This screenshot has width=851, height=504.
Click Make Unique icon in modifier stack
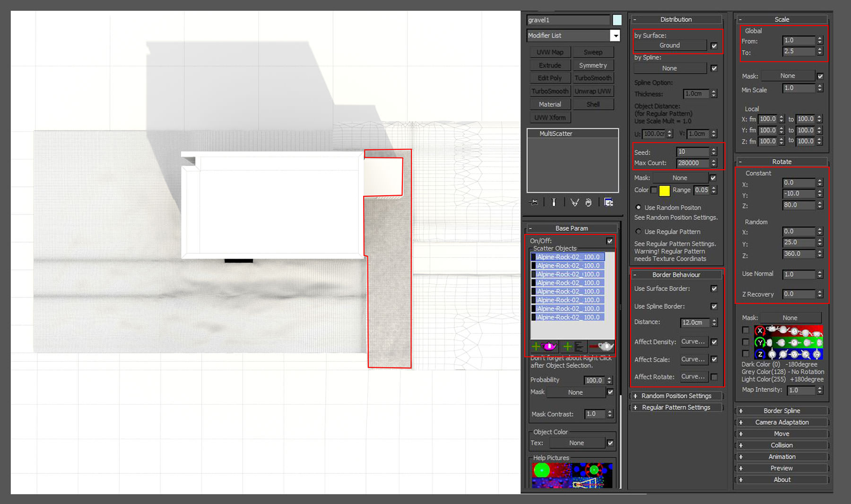point(574,202)
